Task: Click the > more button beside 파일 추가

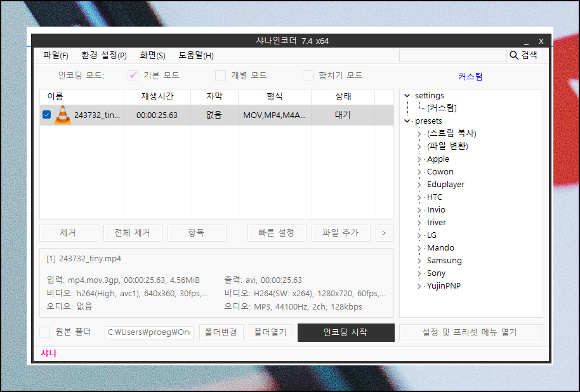Action: coord(385,233)
